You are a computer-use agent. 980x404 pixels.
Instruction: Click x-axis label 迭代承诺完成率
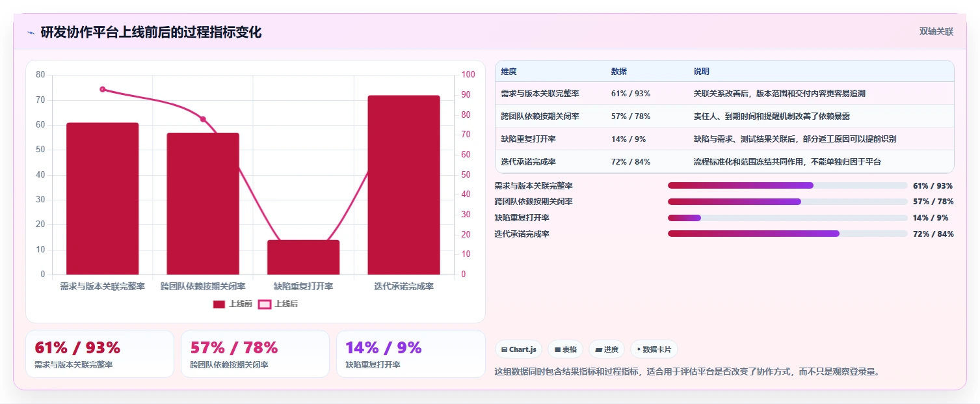tap(404, 286)
